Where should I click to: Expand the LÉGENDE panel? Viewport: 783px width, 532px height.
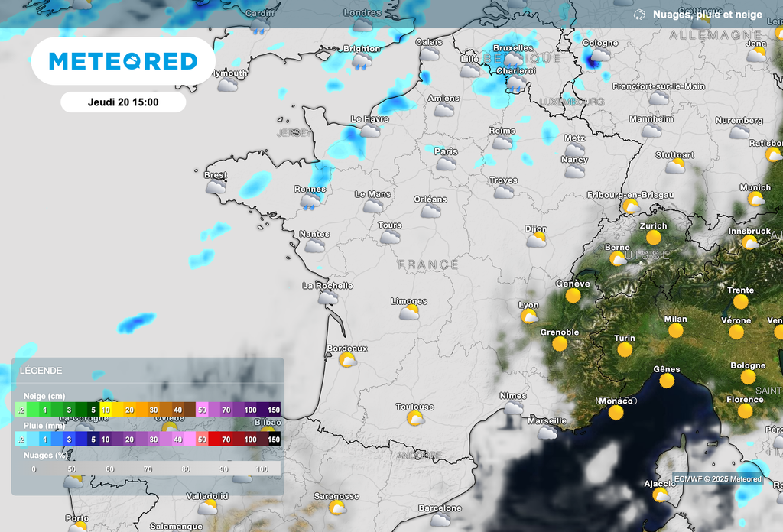[x=41, y=371]
